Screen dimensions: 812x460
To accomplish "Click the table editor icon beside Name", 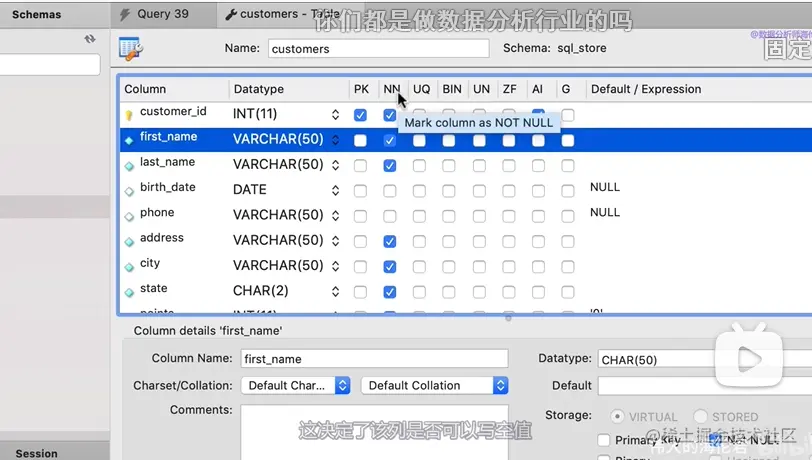I will 130,49.
